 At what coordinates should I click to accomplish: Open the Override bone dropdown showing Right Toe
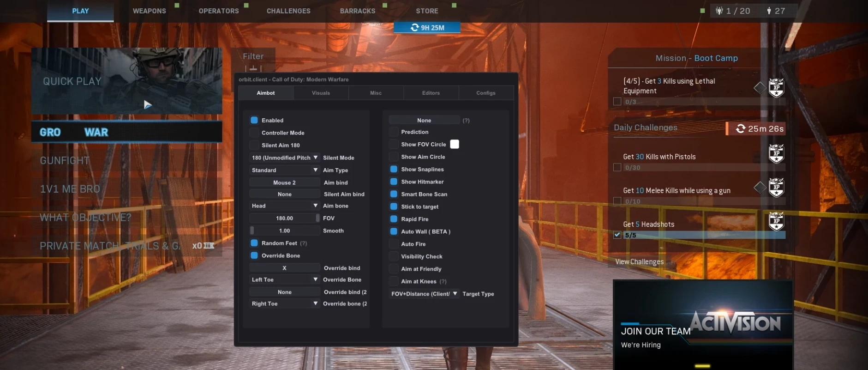[285, 303]
